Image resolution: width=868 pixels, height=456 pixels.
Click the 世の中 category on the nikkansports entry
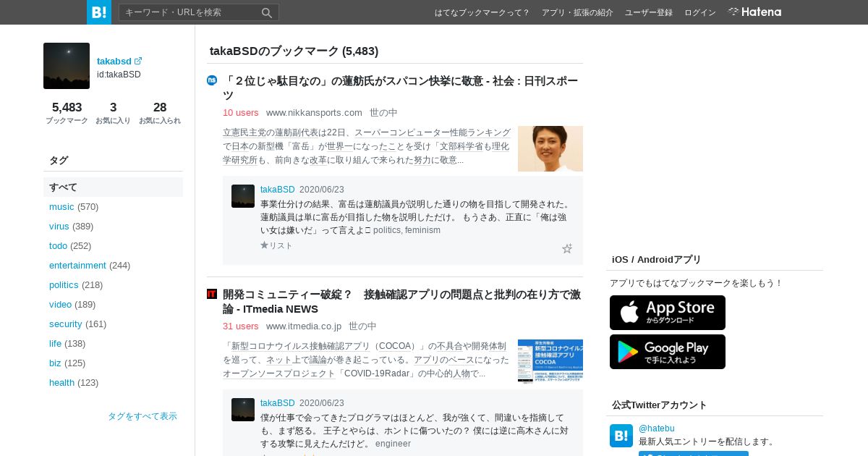[383, 112]
